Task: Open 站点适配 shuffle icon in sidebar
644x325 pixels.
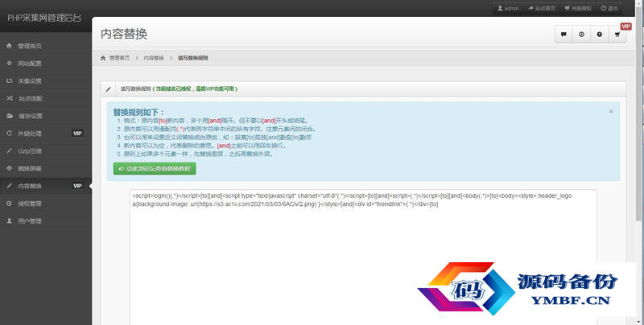Action: (x=9, y=98)
